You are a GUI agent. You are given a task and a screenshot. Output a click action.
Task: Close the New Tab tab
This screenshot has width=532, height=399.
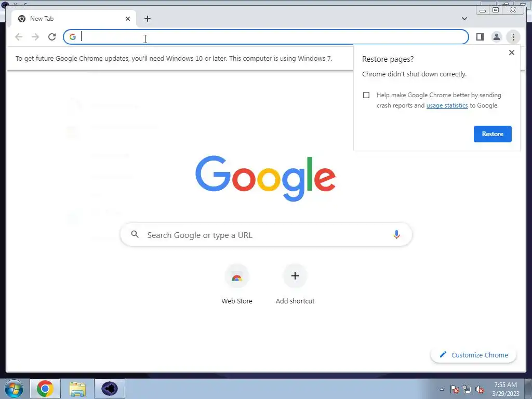click(128, 19)
